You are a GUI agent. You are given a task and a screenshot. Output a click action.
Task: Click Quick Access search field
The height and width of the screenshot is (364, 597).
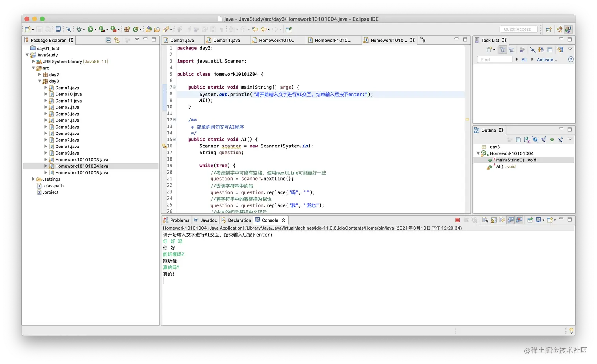click(x=518, y=29)
